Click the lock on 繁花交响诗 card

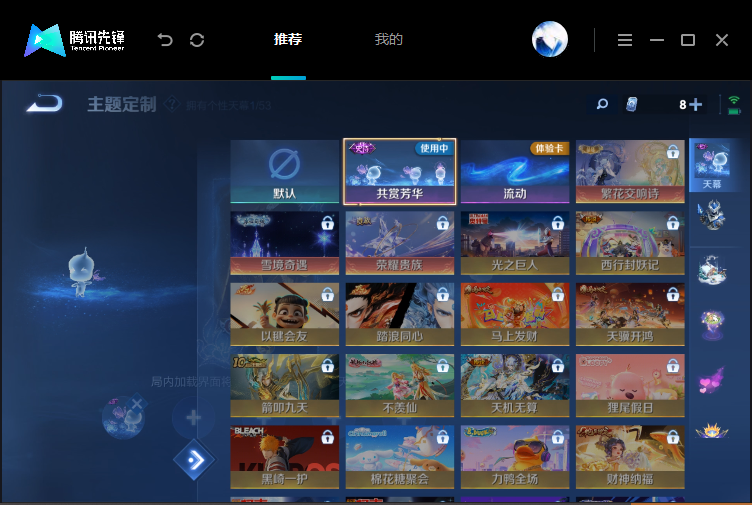click(673, 152)
